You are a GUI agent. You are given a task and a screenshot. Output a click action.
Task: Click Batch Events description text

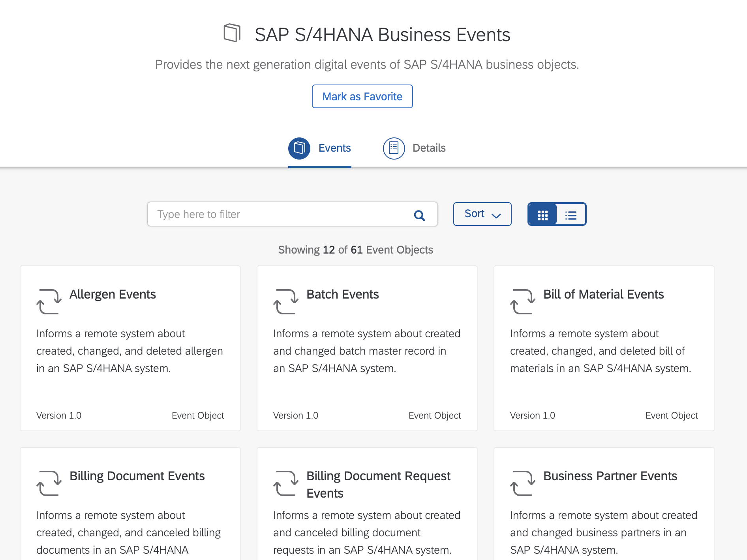pyautogui.click(x=367, y=351)
